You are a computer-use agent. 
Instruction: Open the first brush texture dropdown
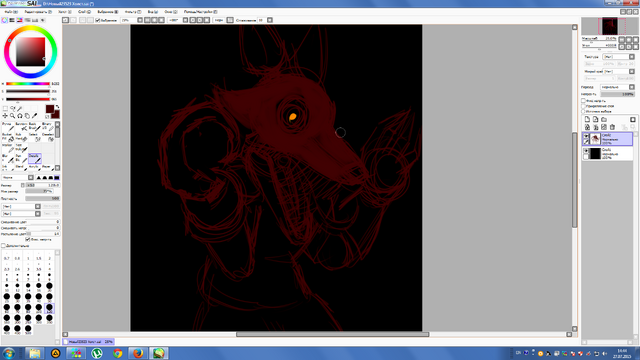tap(21, 207)
